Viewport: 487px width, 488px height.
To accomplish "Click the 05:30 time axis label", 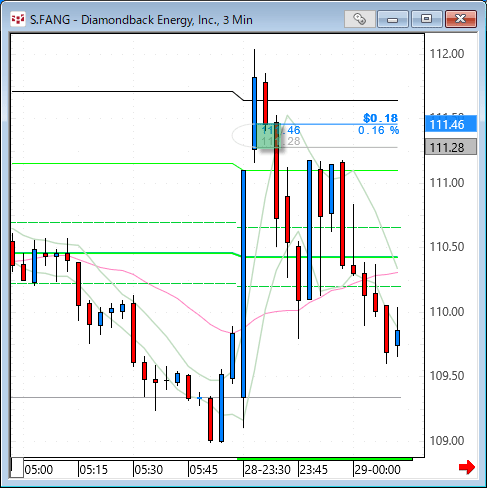I will point(149,470).
